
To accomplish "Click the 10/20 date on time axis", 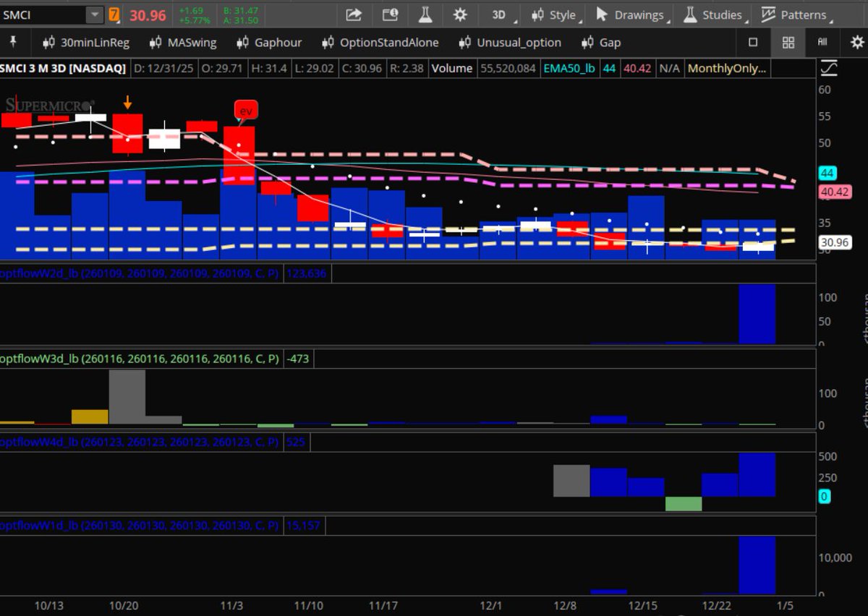I will point(124,605).
